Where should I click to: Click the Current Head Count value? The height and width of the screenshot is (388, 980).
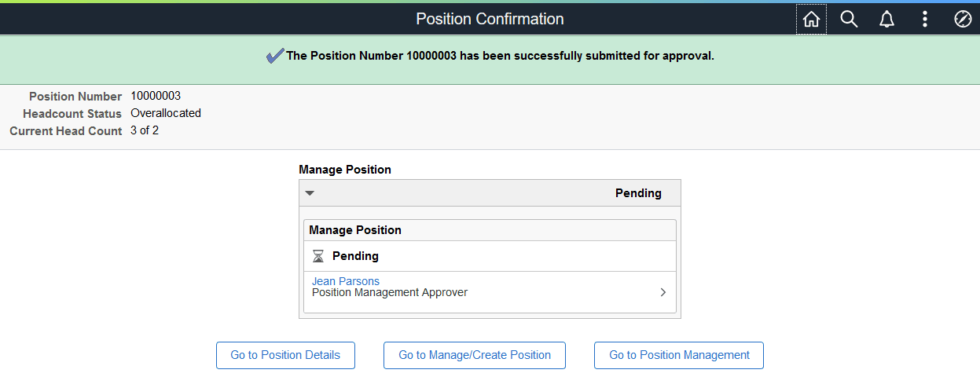pyautogui.click(x=145, y=130)
